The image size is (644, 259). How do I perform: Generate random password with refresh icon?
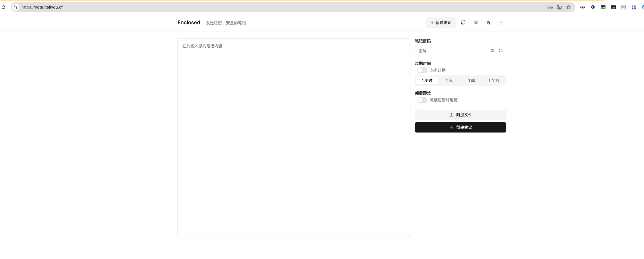(500, 51)
